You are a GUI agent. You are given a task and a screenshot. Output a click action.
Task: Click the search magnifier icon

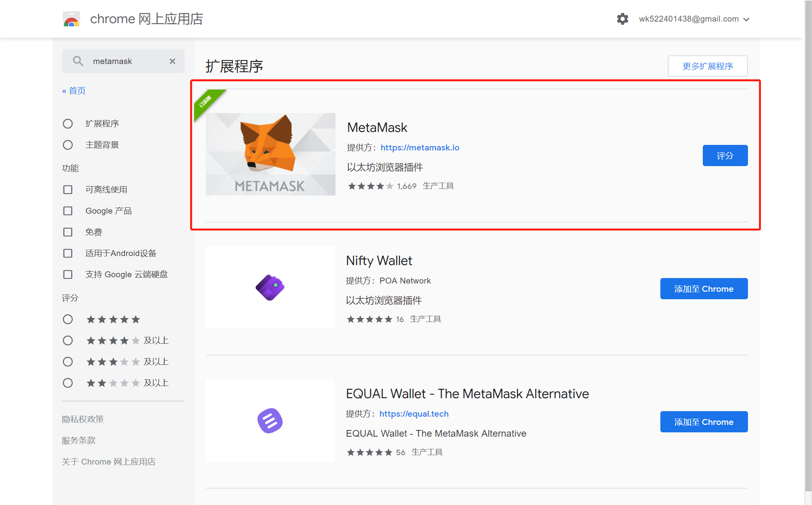point(78,61)
